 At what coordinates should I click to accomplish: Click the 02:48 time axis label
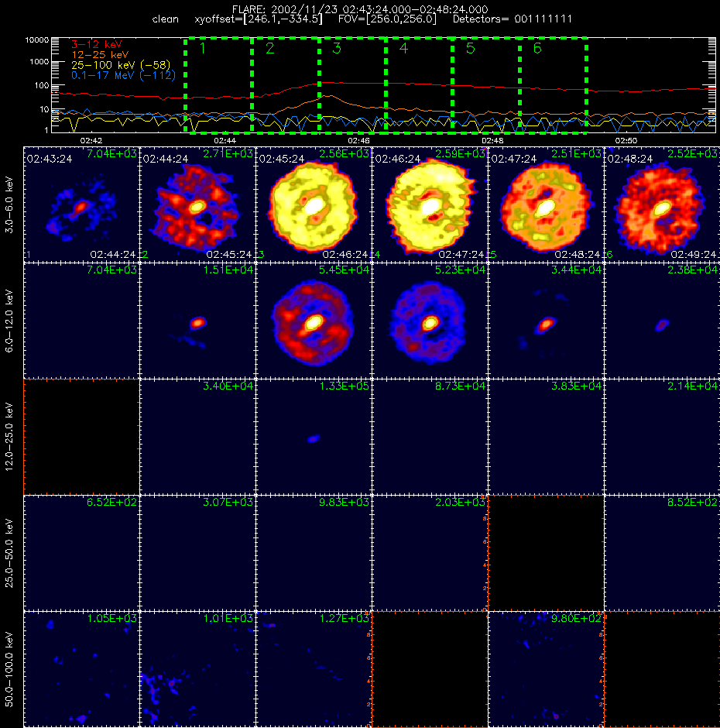click(x=492, y=140)
